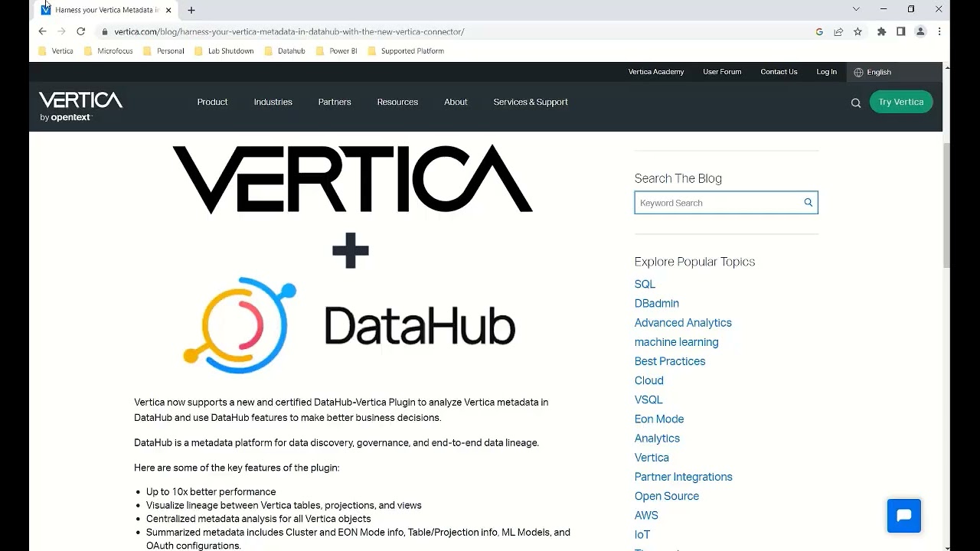Open the Advanced Analytics topic

click(x=683, y=323)
